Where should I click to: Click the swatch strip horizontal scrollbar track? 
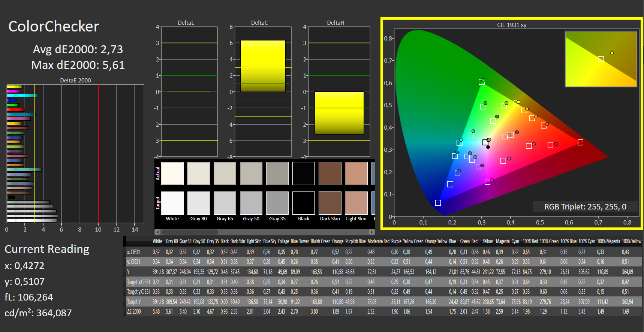pyautogui.click(x=265, y=232)
